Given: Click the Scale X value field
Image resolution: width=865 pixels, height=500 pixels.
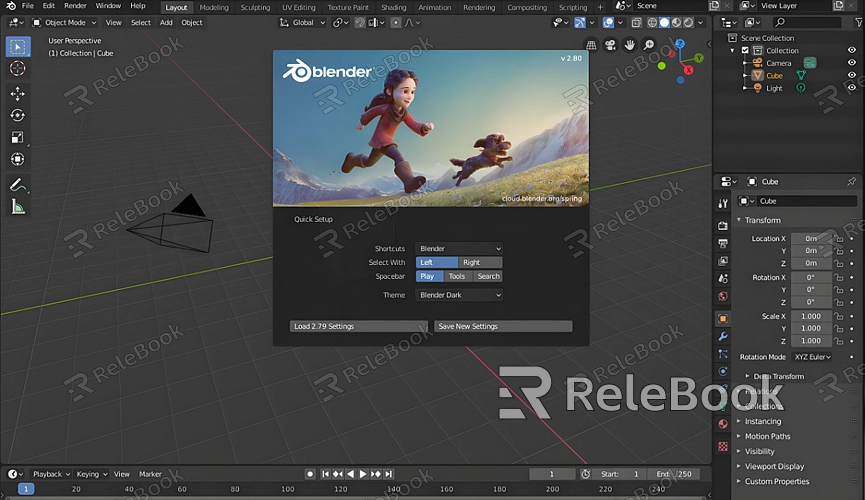Looking at the screenshot, I should click(811, 316).
